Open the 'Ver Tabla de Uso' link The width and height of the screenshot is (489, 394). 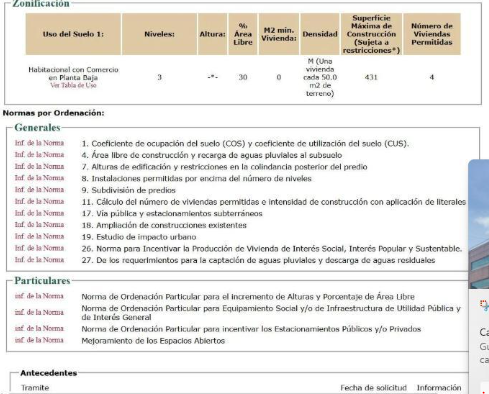(73, 85)
